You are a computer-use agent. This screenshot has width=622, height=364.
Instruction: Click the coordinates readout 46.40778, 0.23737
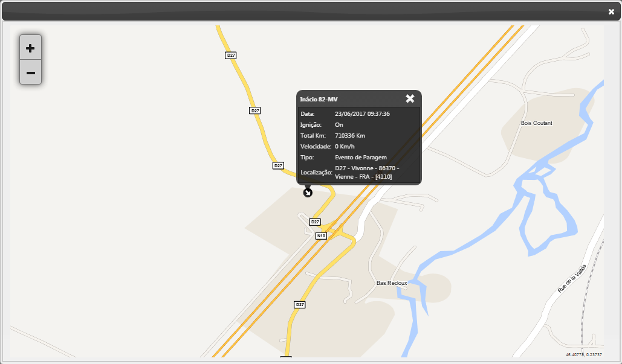point(583,354)
